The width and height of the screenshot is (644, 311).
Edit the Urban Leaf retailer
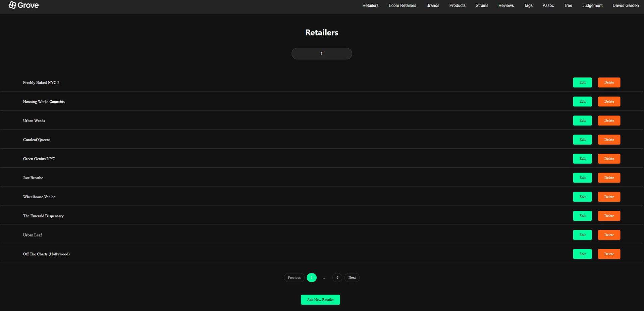click(x=582, y=235)
